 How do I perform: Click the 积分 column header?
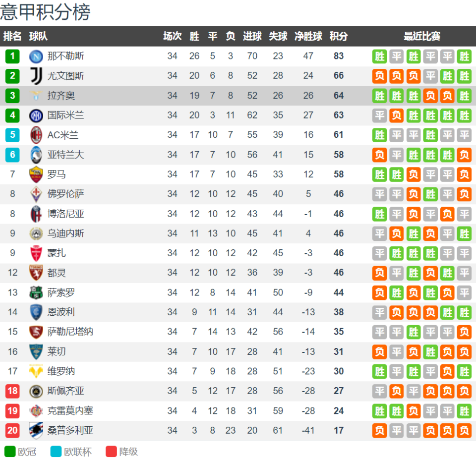339,36
